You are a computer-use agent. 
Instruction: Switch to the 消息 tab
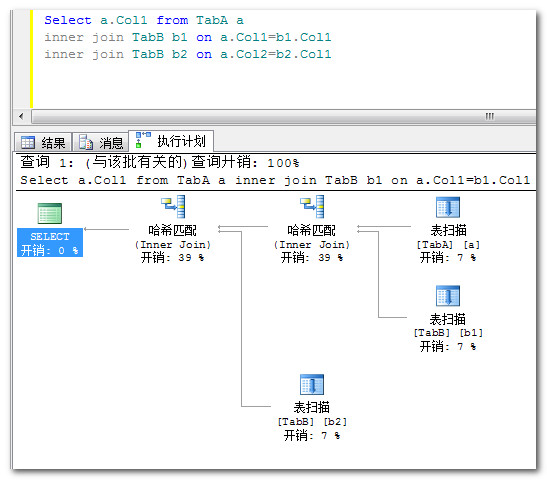(x=101, y=142)
